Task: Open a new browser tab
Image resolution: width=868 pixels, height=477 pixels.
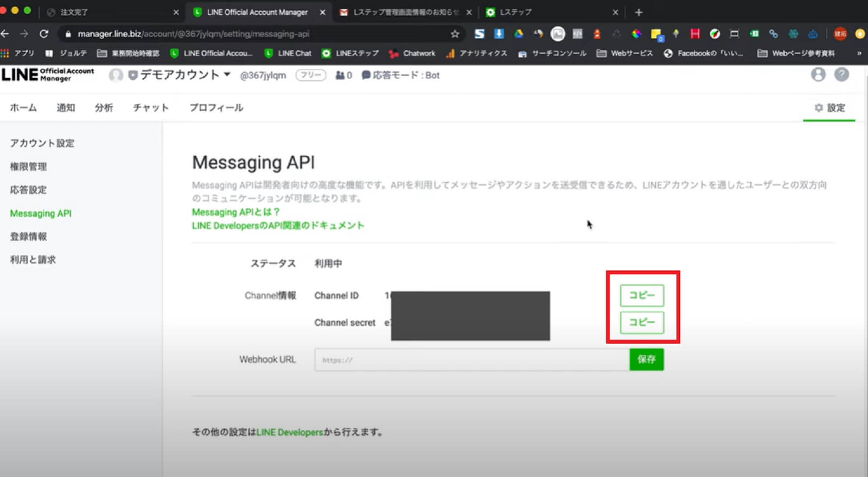Action: pos(639,12)
